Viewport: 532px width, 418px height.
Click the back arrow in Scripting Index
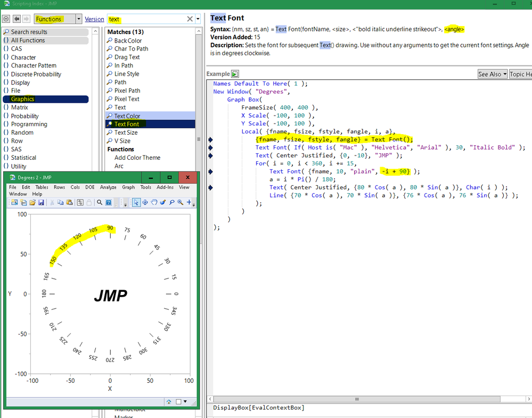[x=17, y=19]
